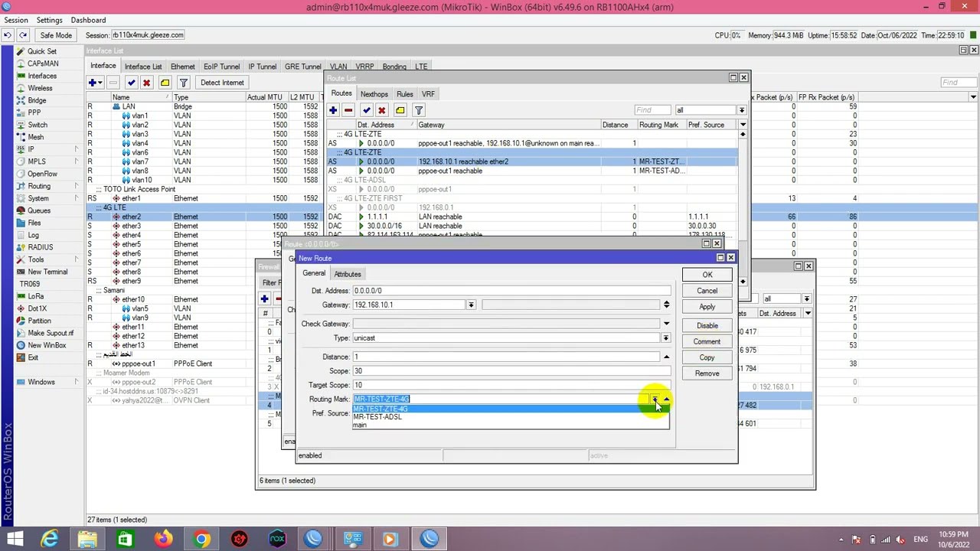
Task: Open the Route List filter funnel
Action: [419, 110]
